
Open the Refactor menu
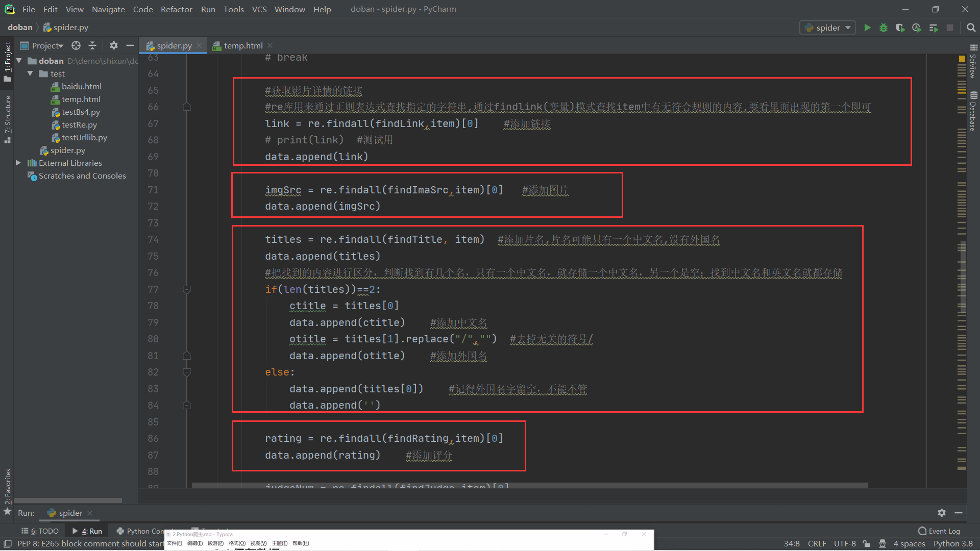pos(176,9)
